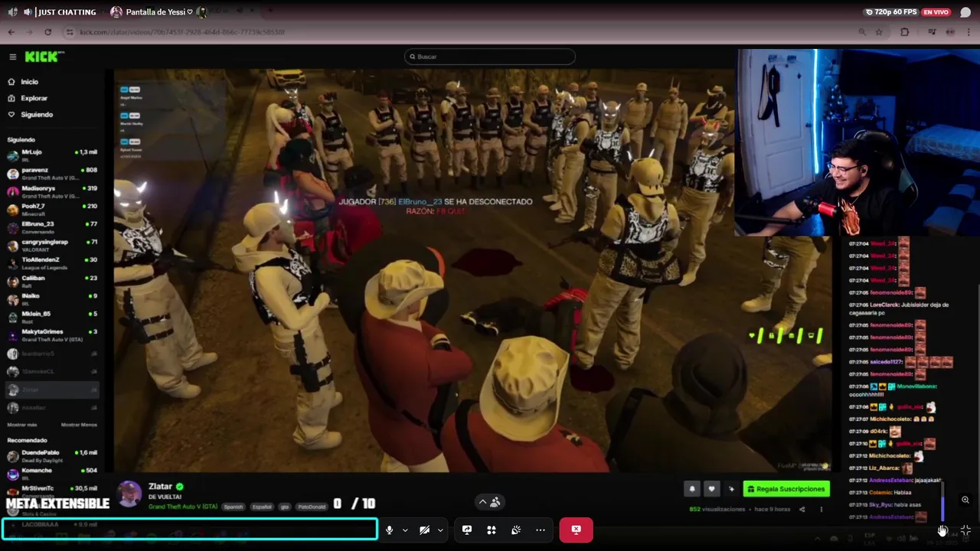Select the Spanish tag
Screen dimensions: 980x551
pos(234,507)
